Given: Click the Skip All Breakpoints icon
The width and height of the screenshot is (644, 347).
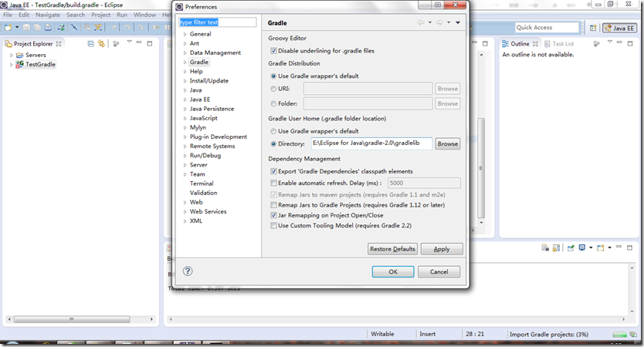Looking at the screenshot, I should click(74, 27).
